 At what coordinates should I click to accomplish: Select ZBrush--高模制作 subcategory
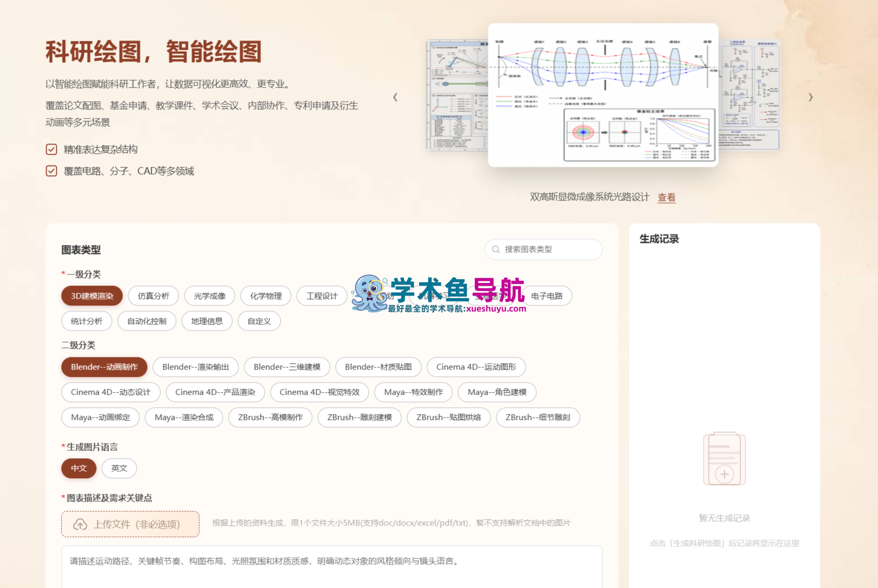coord(270,417)
